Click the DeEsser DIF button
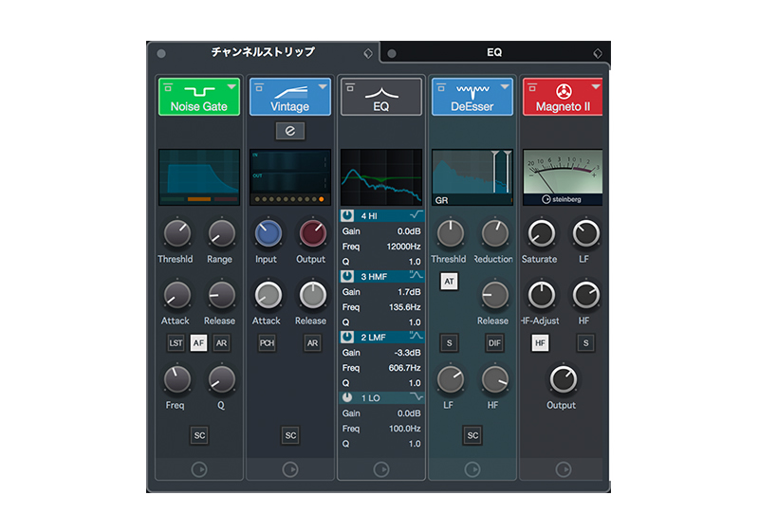This screenshot has width=759, height=532. (494, 343)
